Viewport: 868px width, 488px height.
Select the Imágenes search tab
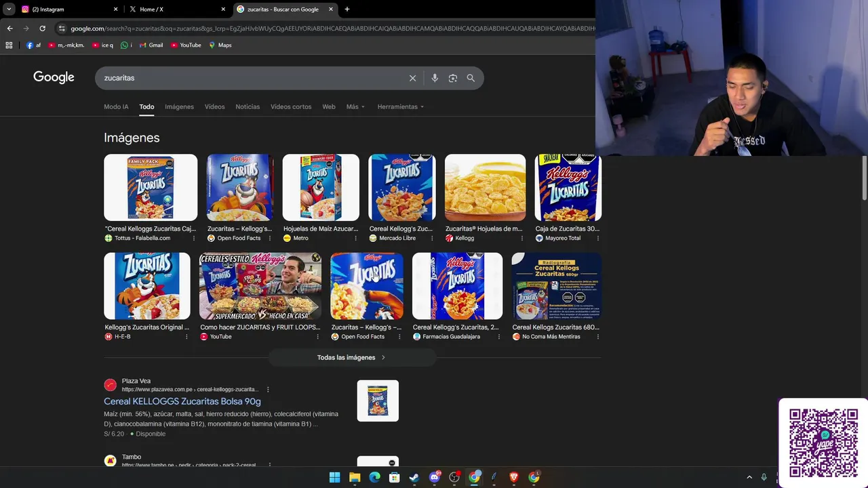(179, 107)
